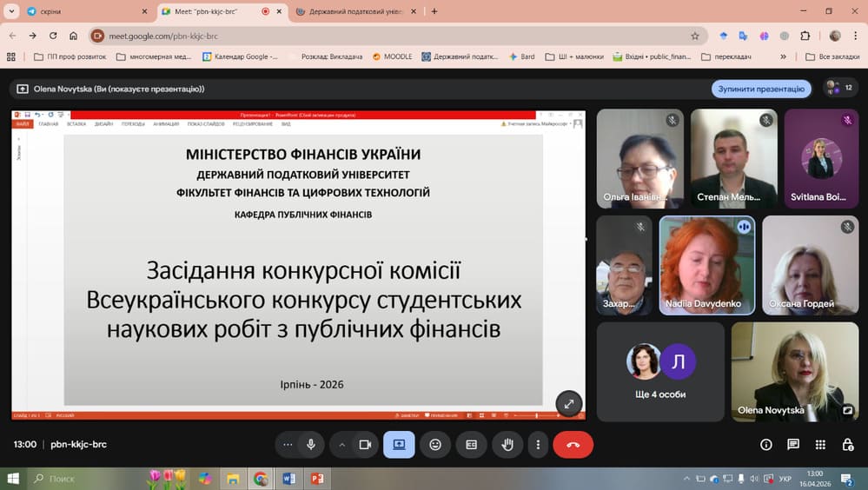Screen dimensions: 868x490
Task: Open meeting details info icon
Action: pos(766,444)
